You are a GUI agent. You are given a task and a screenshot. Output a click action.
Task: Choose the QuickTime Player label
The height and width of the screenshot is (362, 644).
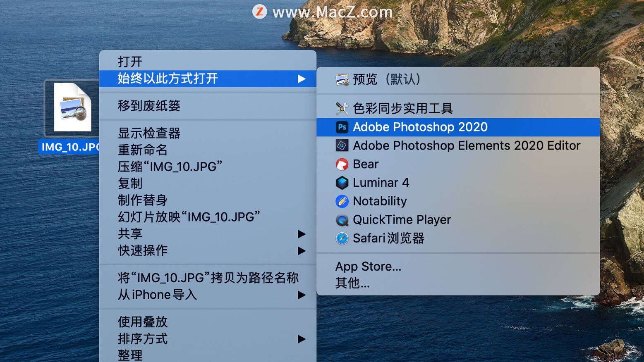click(402, 220)
